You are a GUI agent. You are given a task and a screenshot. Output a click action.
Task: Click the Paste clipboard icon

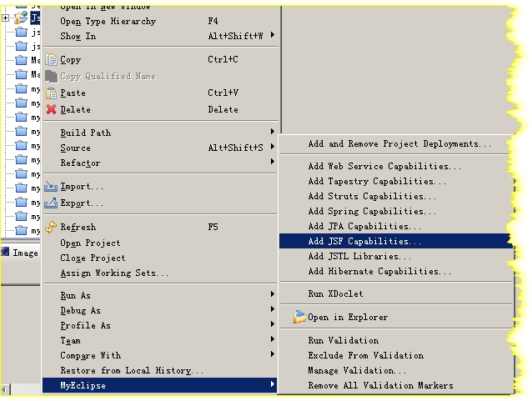click(51, 93)
